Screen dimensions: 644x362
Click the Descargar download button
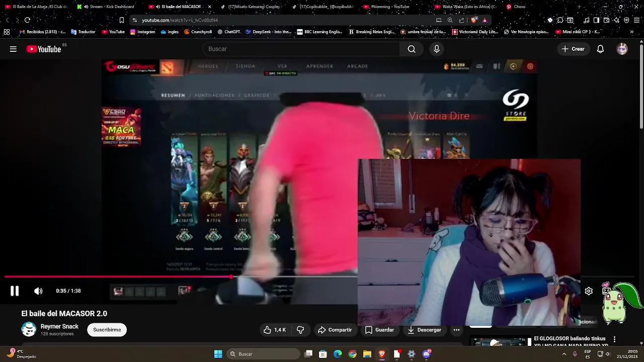click(x=424, y=330)
